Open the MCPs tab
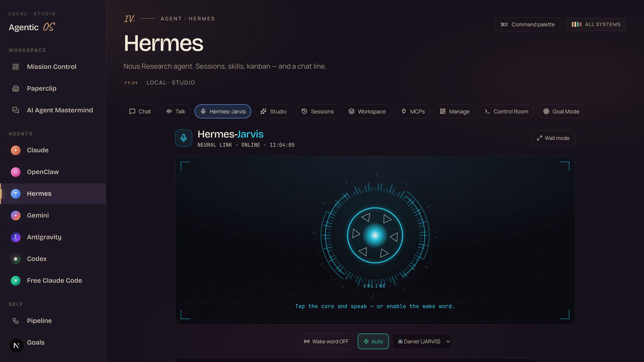This screenshot has width=644, height=362. click(413, 111)
